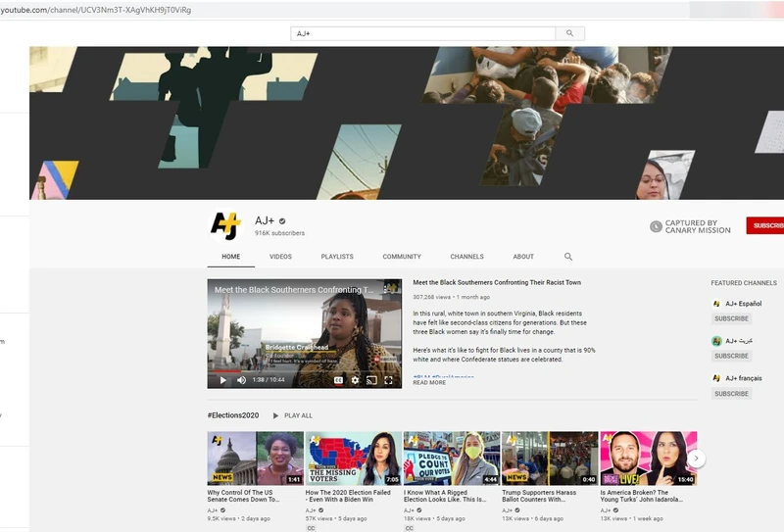Open the video player settings gear
The height and width of the screenshot is (532, 784).
click(x=356, y=380)
